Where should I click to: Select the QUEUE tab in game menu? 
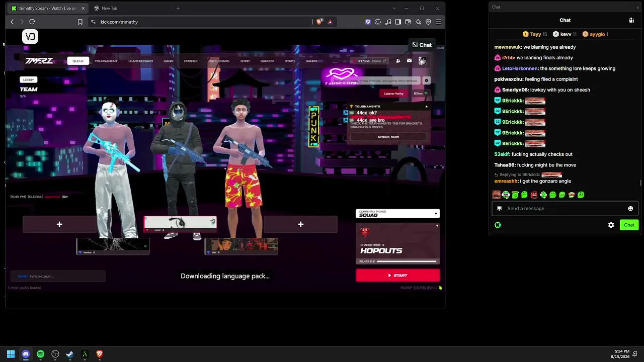pos(78,61)
